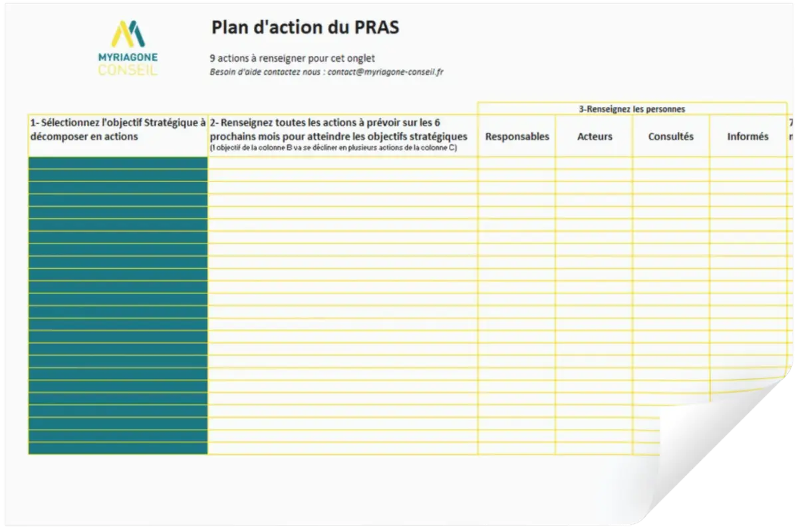Click the 'Informés' column header
The height and width of the screenshot is (532, 798).
click(x=748, y=136)
